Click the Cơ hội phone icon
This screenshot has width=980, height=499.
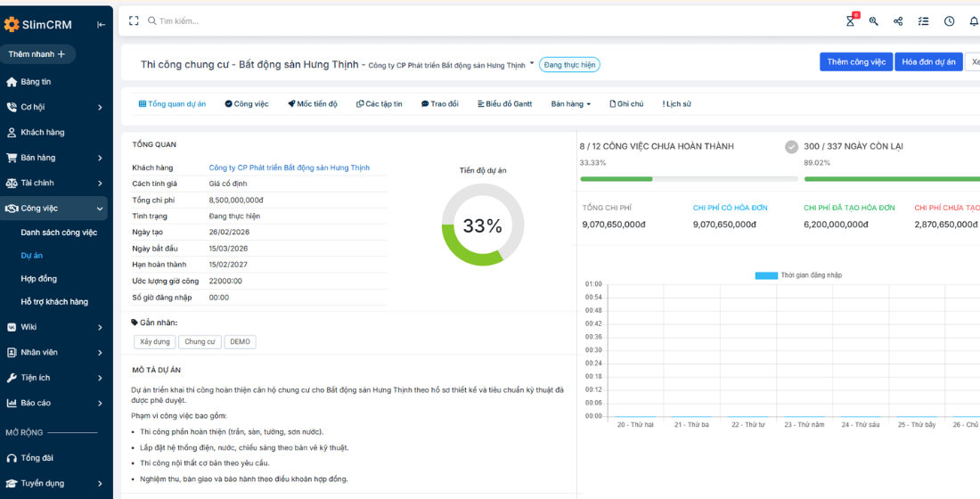12,107
